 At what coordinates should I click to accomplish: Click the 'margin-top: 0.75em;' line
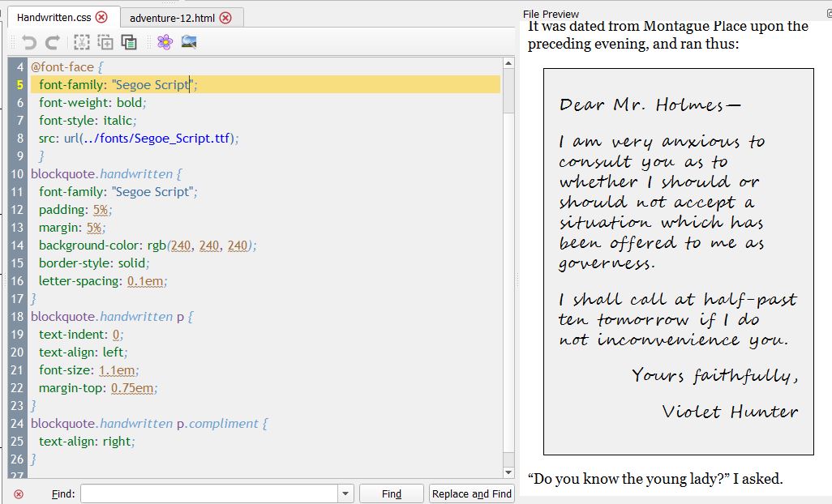tap(98, 388)
